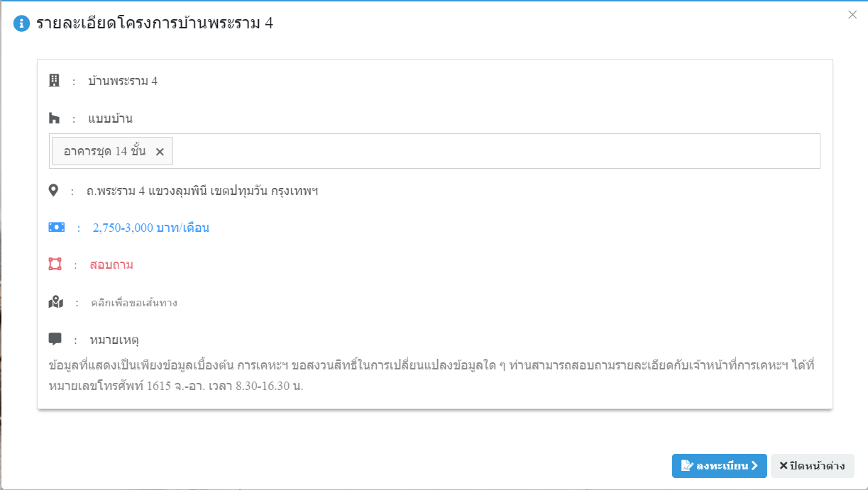Select the อาคารชุด 14 ชั้น tag chip
Image resolution: width=868 pixels, height=490 pixels.
coord(105,151)
